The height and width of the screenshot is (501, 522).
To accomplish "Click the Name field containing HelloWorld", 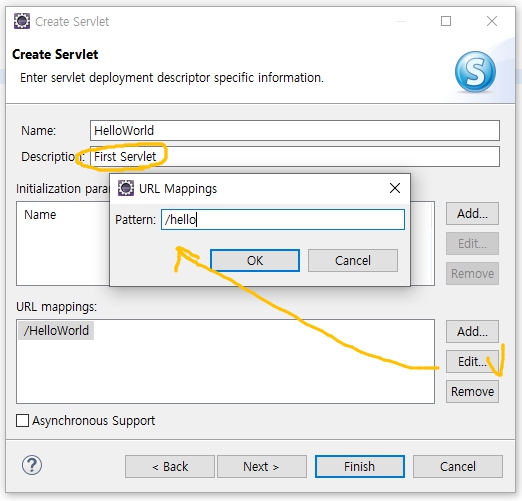I will [295, 130].
